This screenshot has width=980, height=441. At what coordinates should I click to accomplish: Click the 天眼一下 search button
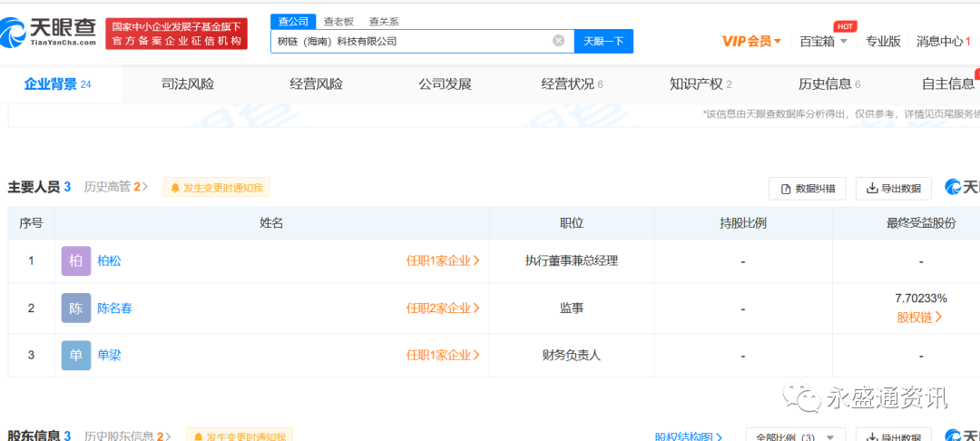pos(603,41)
